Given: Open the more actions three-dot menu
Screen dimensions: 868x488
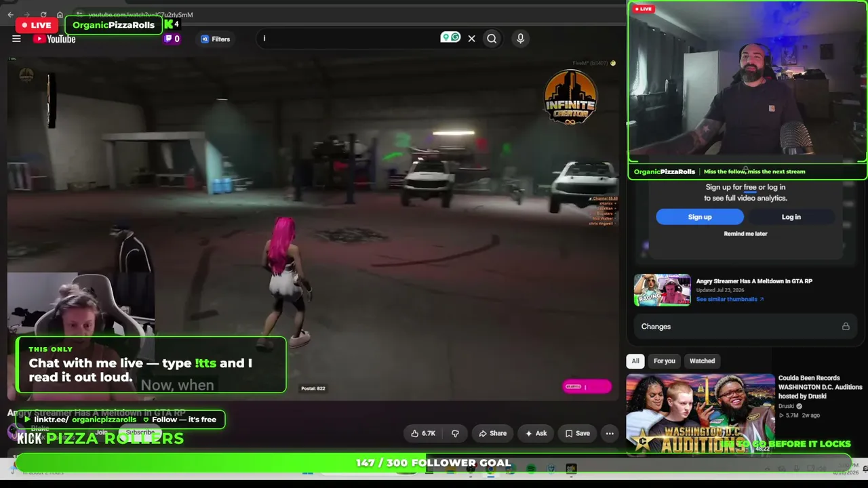Looking at the screenshot, I should (x=610, y=433).
